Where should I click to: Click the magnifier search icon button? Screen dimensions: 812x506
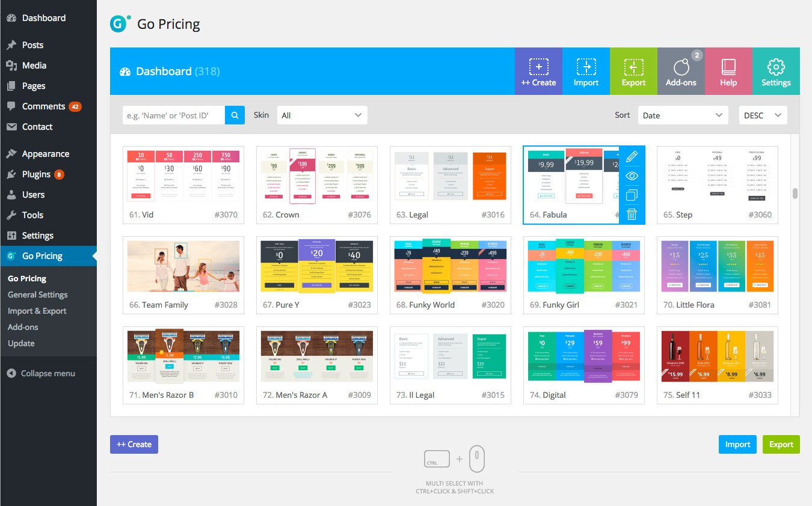(235, 115)
